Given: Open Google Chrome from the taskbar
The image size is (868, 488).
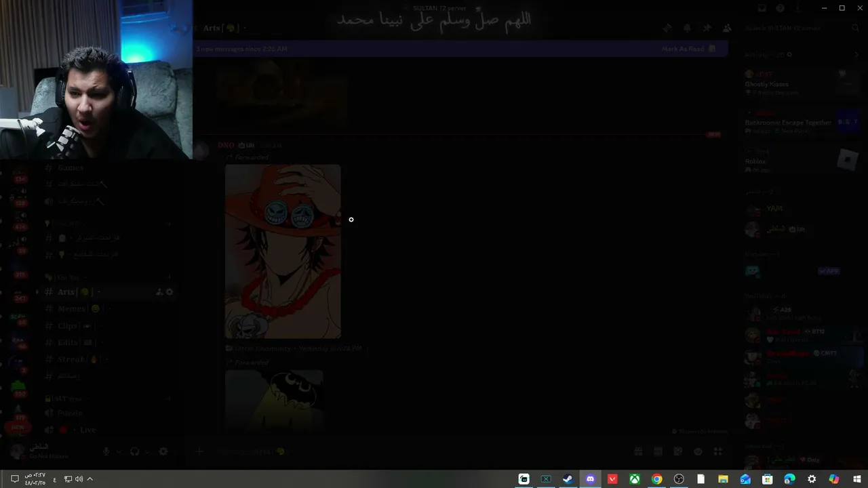Looking at the screenshot, I should 656,479.
